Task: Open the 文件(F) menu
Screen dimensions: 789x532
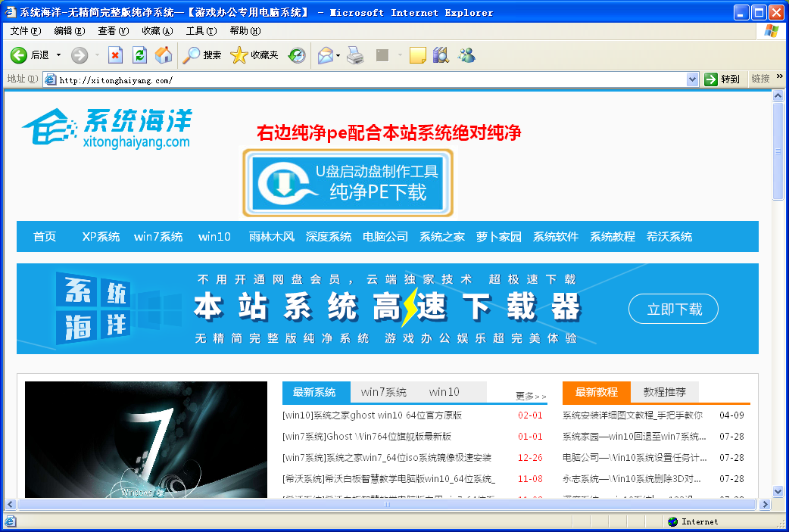Action: pyautogui.click(x=26, y=31)
